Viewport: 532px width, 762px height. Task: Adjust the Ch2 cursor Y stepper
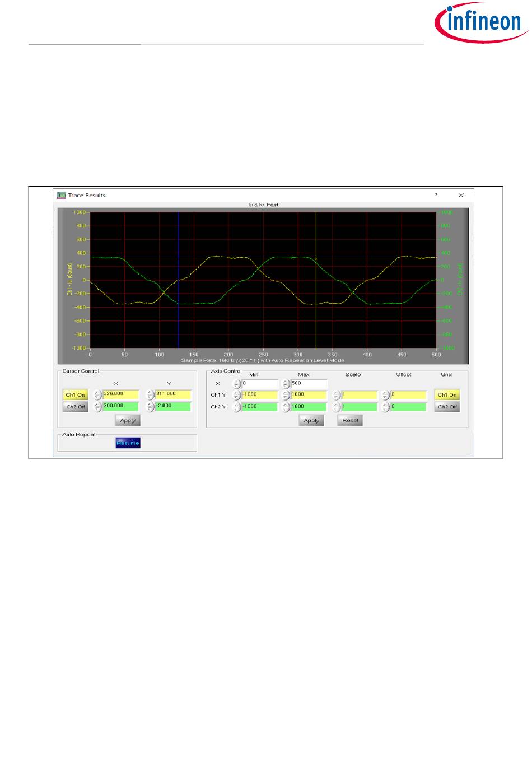(x=150, y=407)
